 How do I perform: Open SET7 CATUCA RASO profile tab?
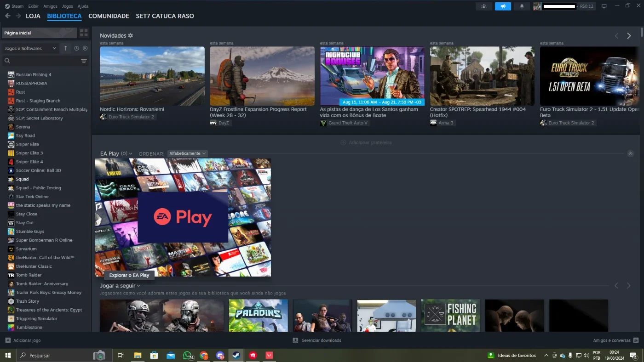[165, 16]
